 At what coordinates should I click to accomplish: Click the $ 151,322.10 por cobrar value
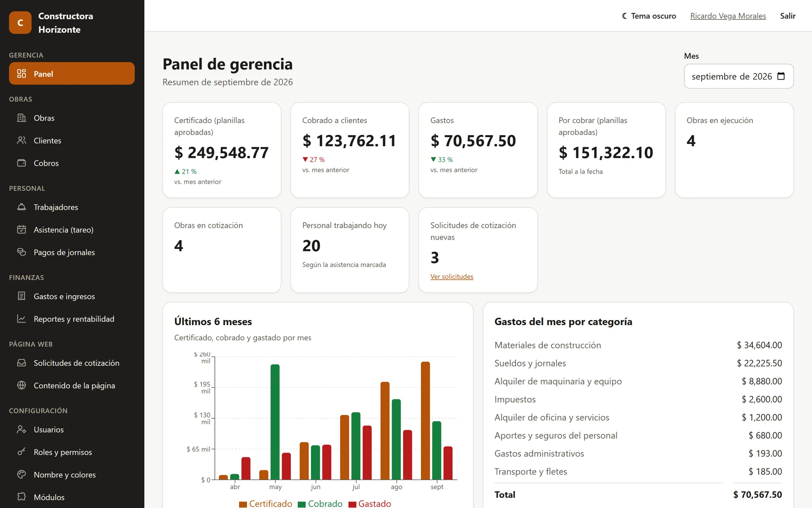pos(606,152)
